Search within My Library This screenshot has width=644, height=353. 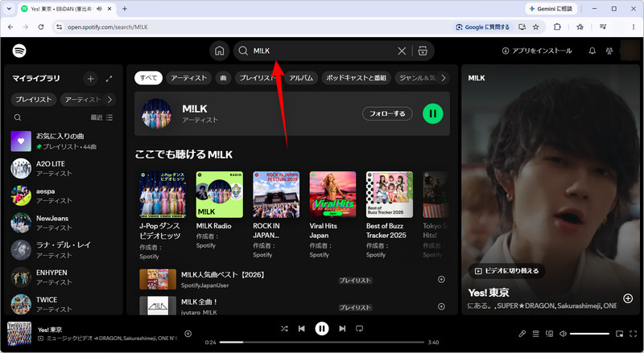click(x=18, y=117)
